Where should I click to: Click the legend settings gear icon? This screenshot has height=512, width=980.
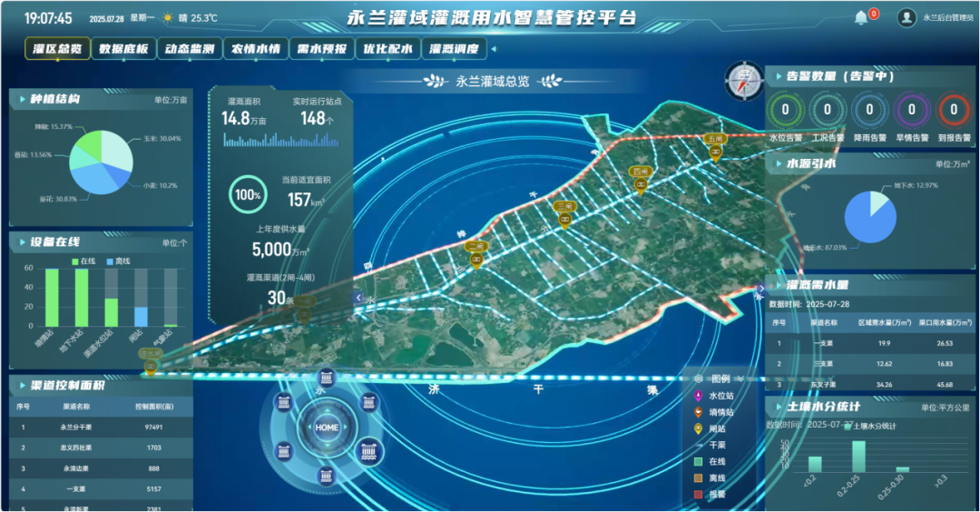click(699, 379)
